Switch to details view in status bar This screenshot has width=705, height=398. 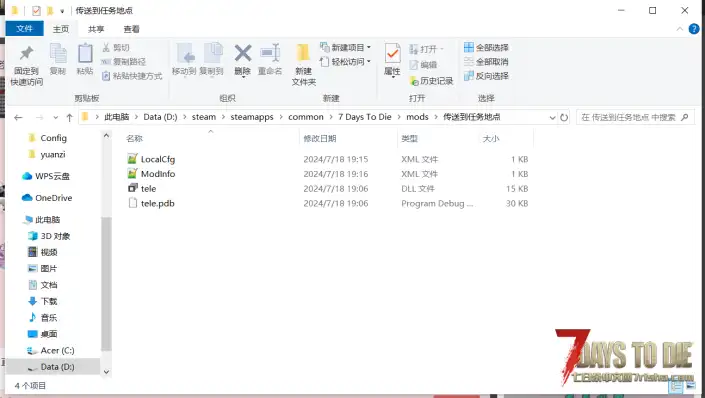click(676, 385)
